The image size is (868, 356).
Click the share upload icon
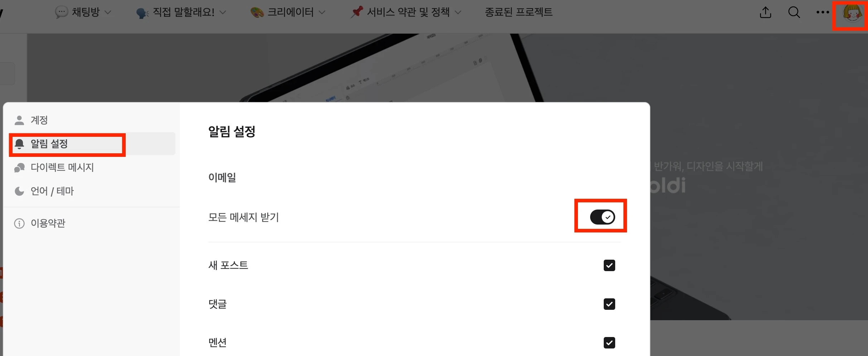click(765, 12)
